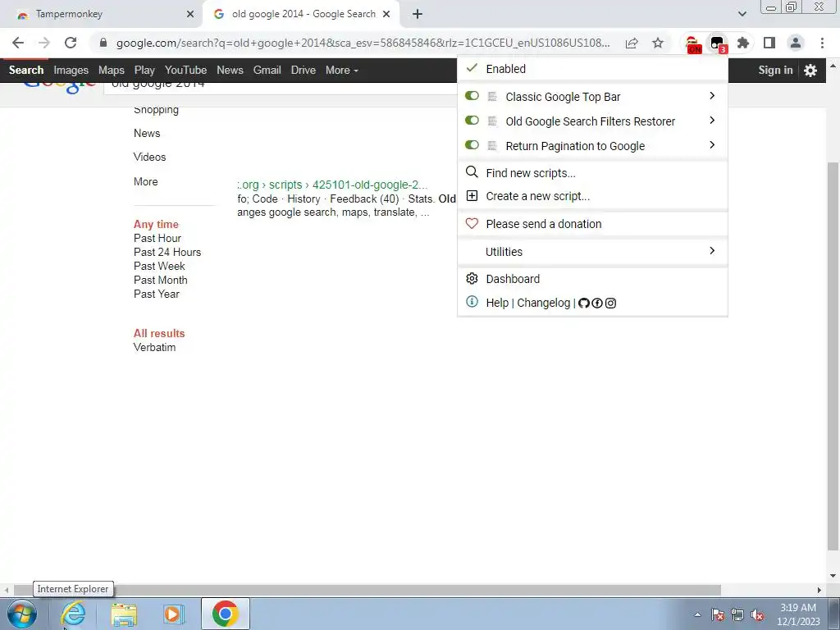Open Windows Media Player from taskbar
This screenshot has height=630, width=840.
pos(174,614)
